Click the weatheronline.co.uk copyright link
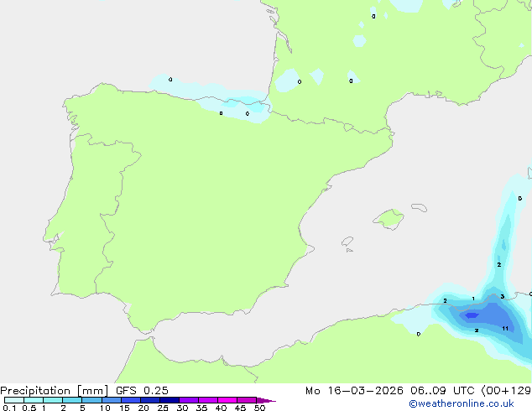The width and height of the screenshot is (532, 411). (462, 403)
